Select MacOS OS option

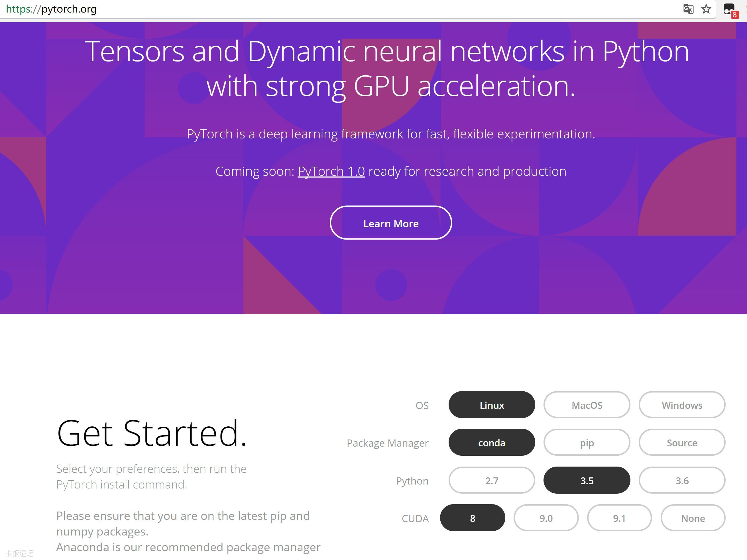click(586, 405)
